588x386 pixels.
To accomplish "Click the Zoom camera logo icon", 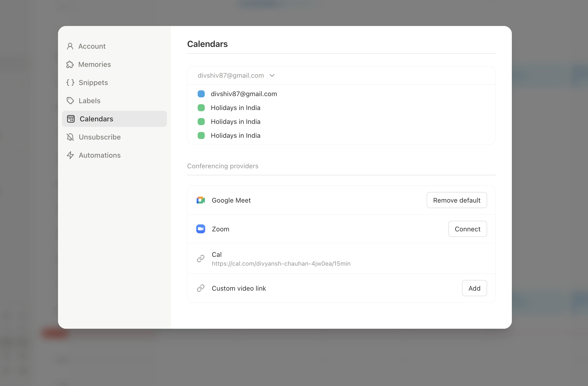I will [x=201, y=229].
